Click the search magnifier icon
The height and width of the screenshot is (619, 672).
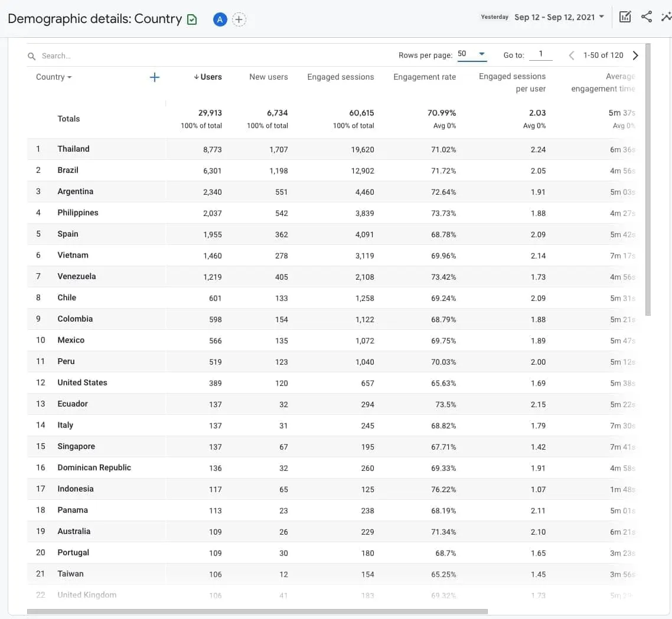(x=31, y=56)
